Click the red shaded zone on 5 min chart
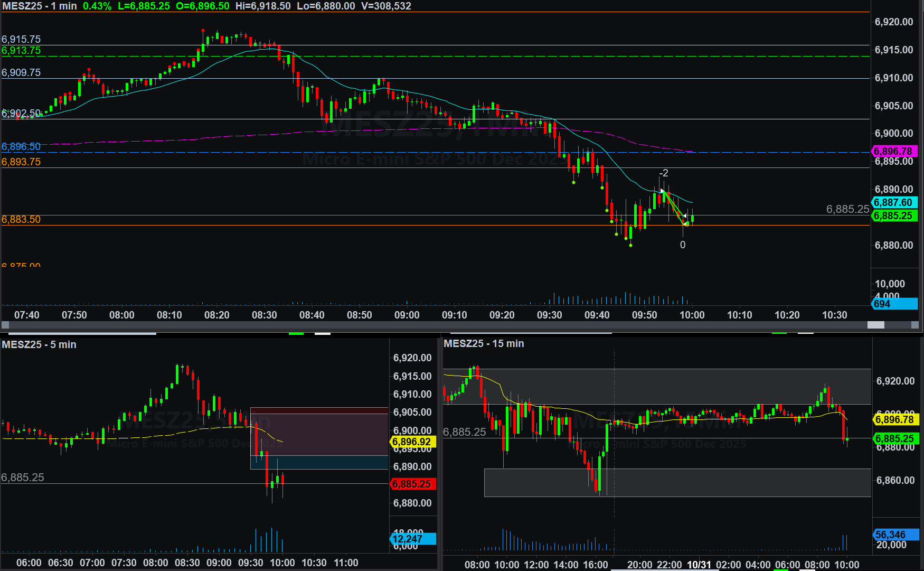The width and height of the screenshot is (924, 571). (319, 433)
